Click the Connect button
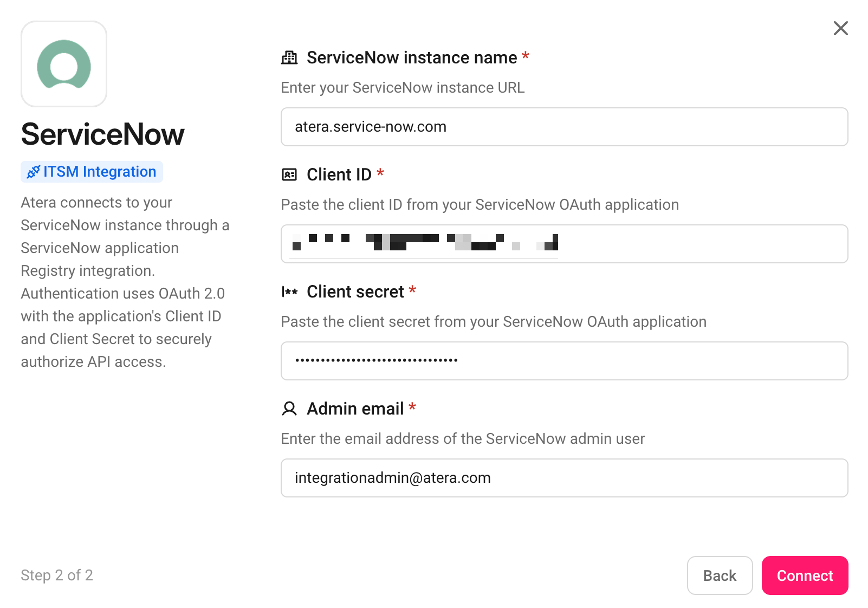This screenshot has height=608, width=868. [805, 575]
